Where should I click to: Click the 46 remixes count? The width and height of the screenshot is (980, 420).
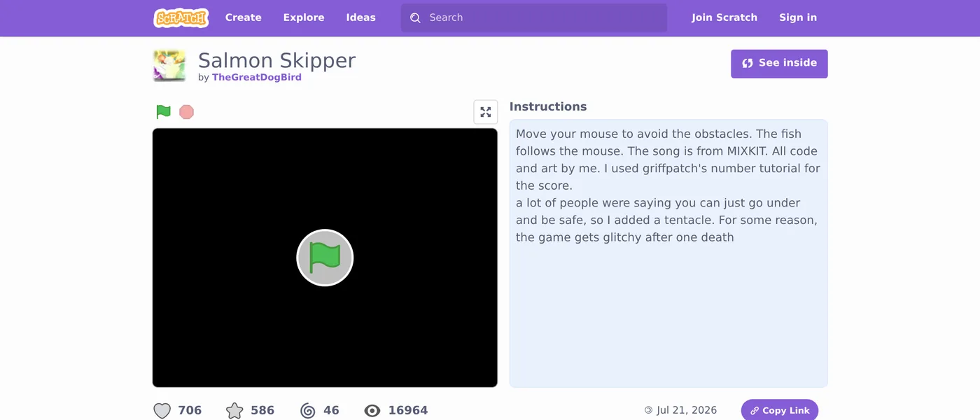[x=331, y=410]
